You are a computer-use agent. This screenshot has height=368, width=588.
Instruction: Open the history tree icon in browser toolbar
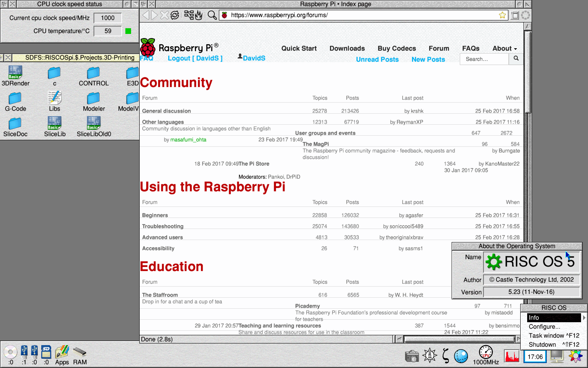189,15
